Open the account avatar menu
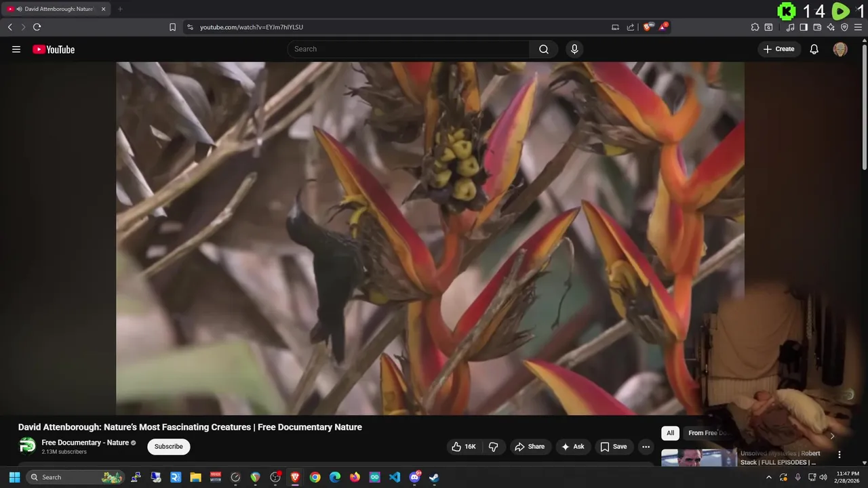The height and width of the screenshot is (488, 868). [840, 49]
